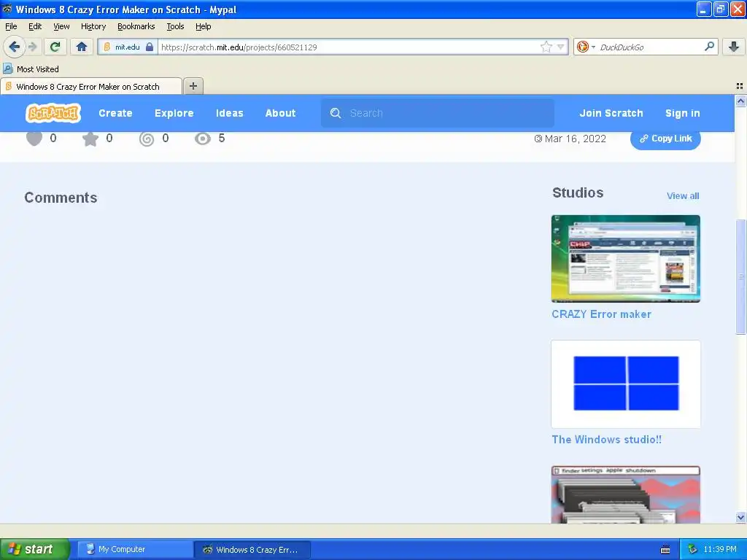The image size is (747, 560).
Task: Open Ideas in Scratch navbar
Action: (x=229, y=113)
